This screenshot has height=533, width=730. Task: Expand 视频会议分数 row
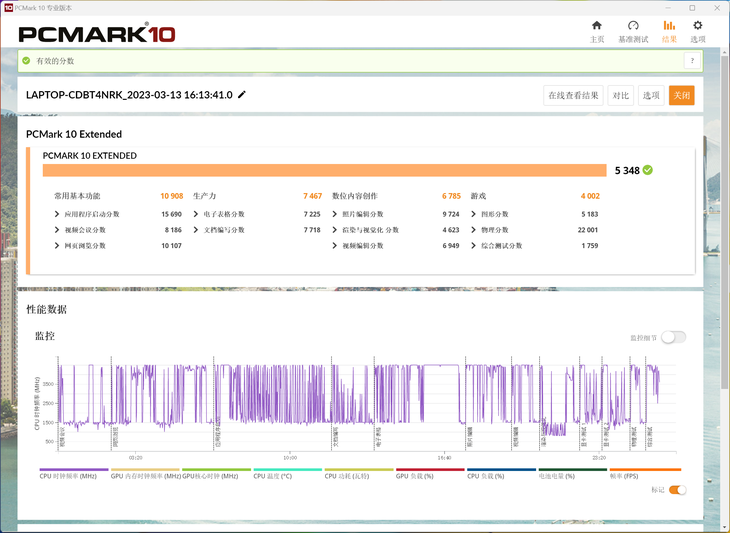tap(57, 230)
